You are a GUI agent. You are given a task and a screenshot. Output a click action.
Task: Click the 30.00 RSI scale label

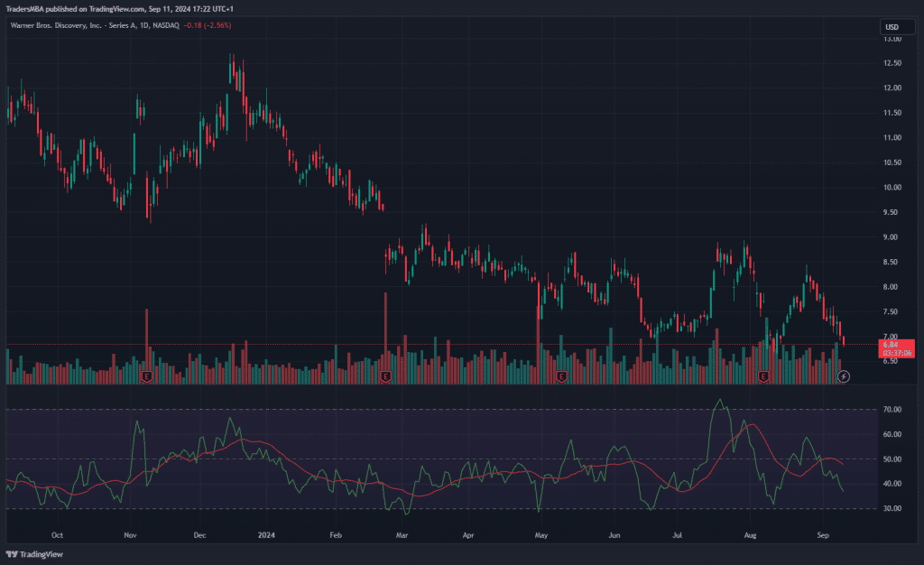[892, 509]
